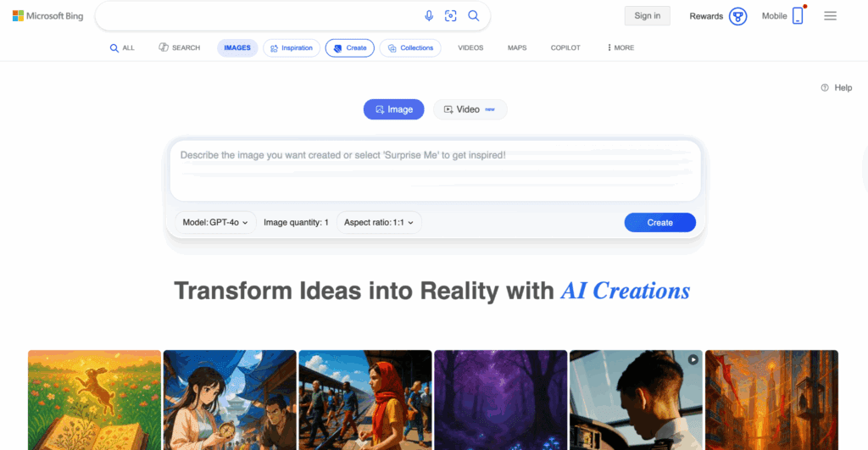
Task: Open the hamburger menu icon
Action: pos(830,16)
